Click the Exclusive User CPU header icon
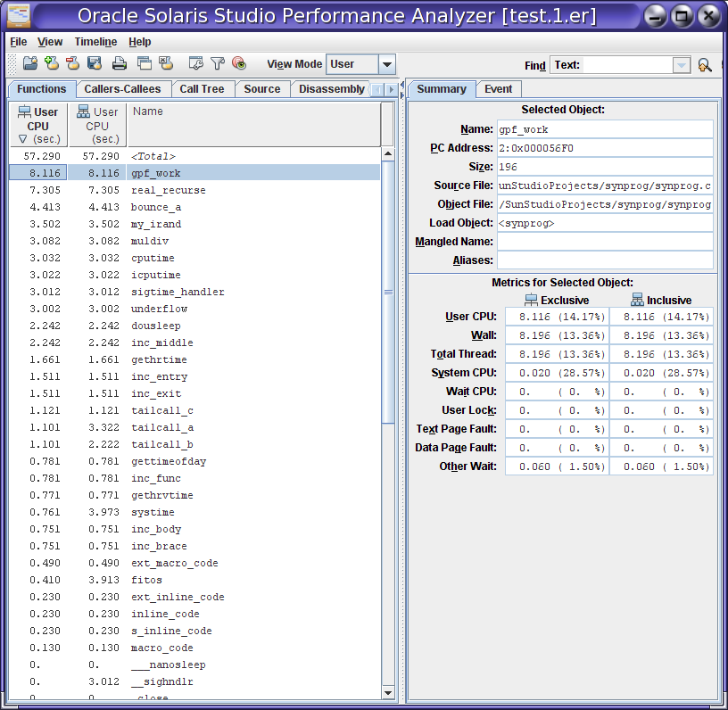This screenshot has width=728, height=710. click(24, 111)
